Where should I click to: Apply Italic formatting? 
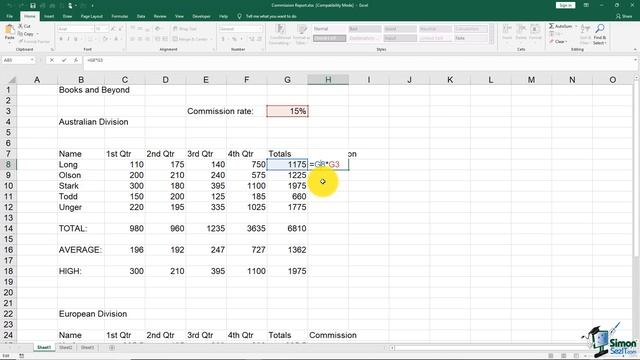pyautogui.click(x=68, y=39)
